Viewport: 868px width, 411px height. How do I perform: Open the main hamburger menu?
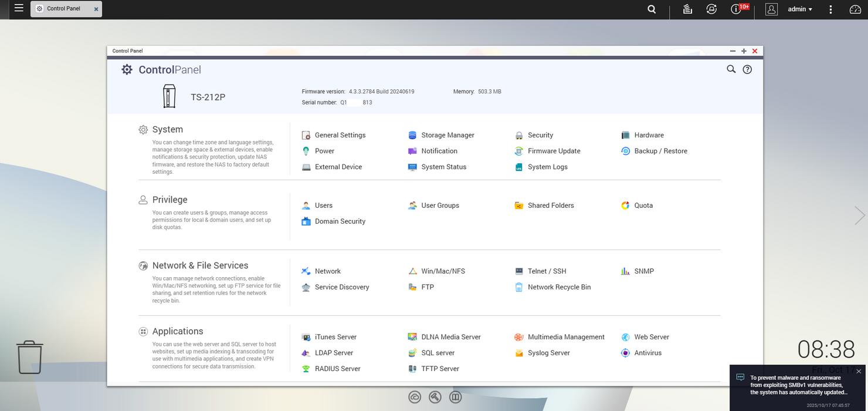19,9
